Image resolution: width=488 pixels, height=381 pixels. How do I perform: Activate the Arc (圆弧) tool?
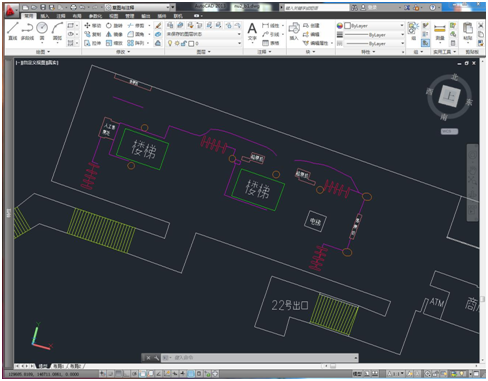tap(57, 31)
